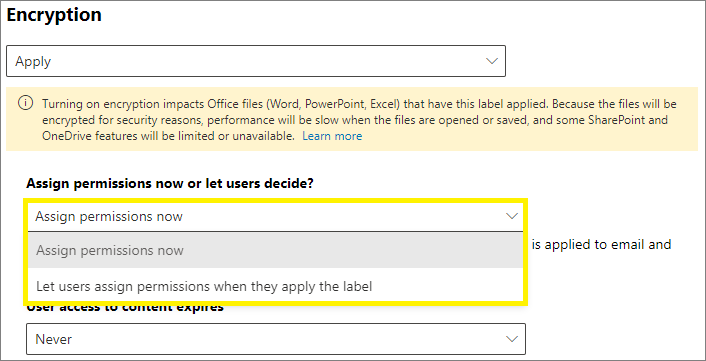Click the Never text inside the expiry field

click(x=54, y=339)
